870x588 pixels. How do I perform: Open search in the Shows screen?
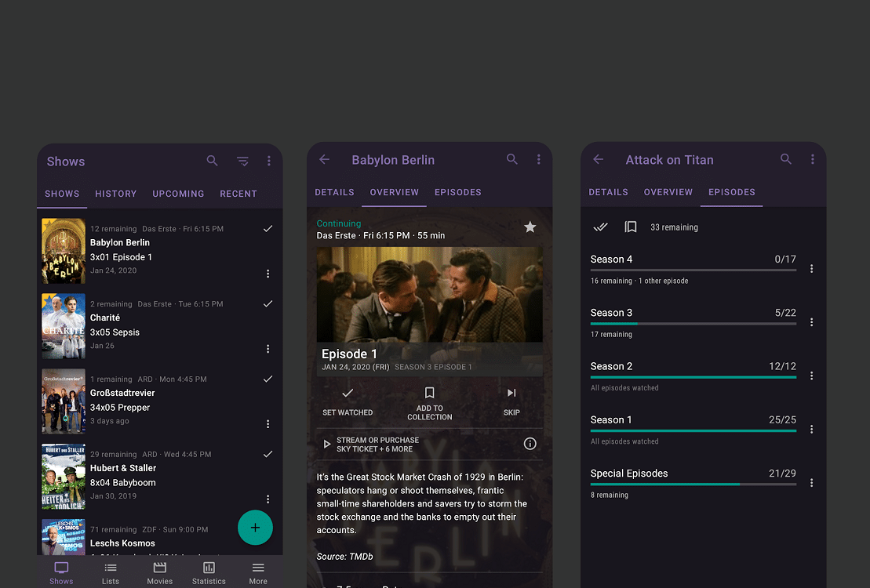pyautogui.click(x=212, y=161)
